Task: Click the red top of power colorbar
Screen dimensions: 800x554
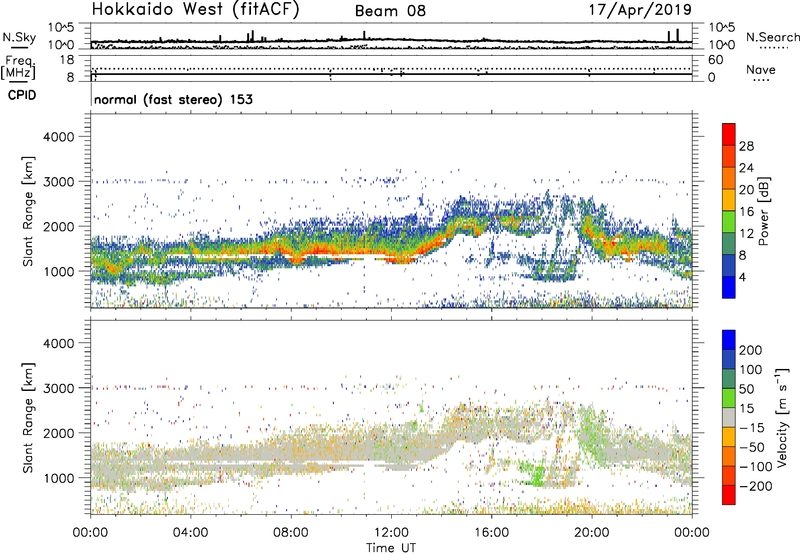Action: pyautogui.click(x=729, y=134)
